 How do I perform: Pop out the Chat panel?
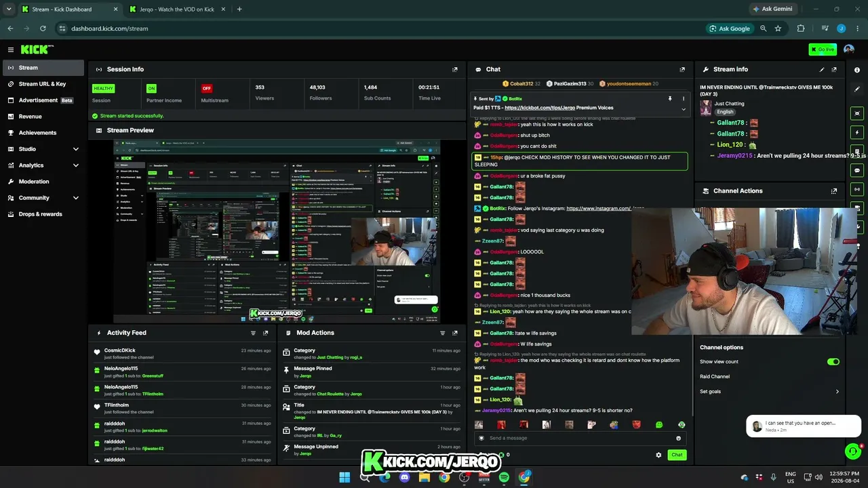click(682, 69)
